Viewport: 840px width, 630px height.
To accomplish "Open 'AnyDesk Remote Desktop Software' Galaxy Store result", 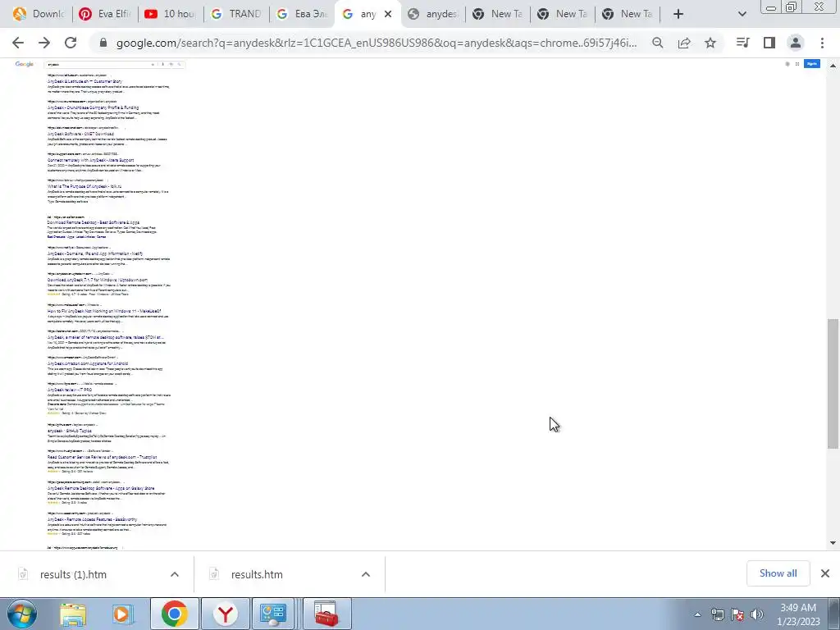I will (x=101, y=489).
